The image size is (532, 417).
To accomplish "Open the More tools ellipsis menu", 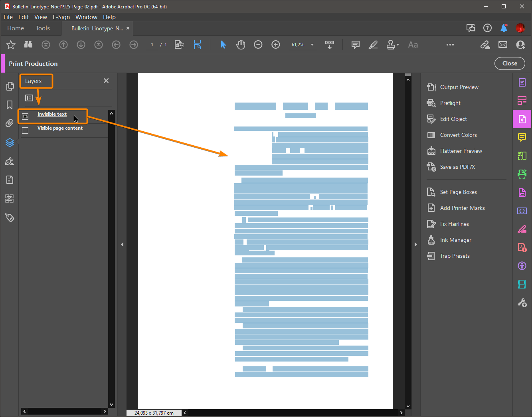I will pos(450,45).
